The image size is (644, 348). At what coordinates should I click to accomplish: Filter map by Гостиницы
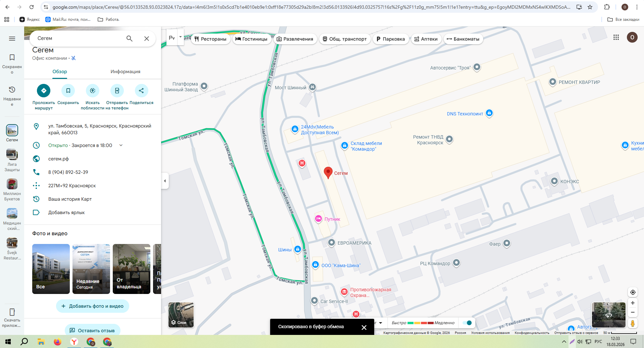pos(251,39)
